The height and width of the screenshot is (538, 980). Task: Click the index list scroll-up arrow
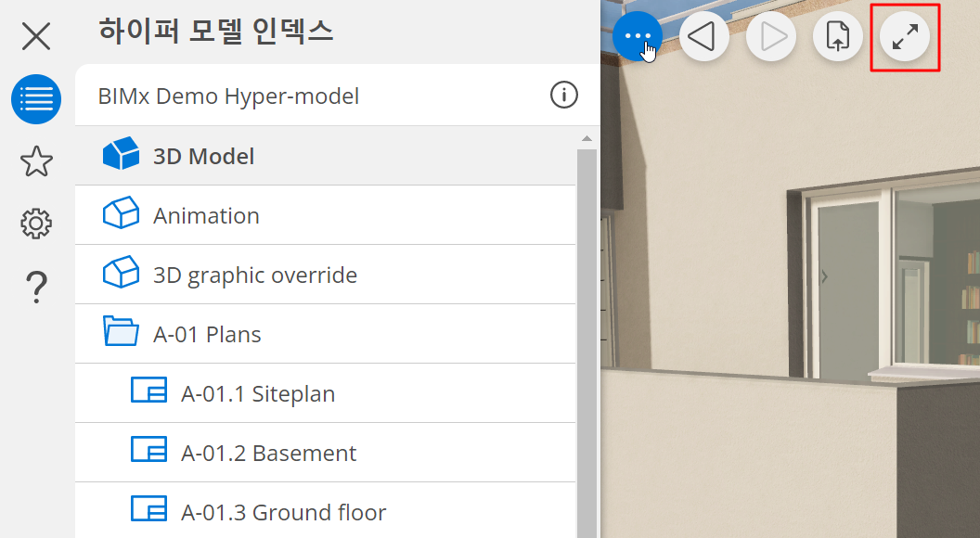[x=586, y=139]
